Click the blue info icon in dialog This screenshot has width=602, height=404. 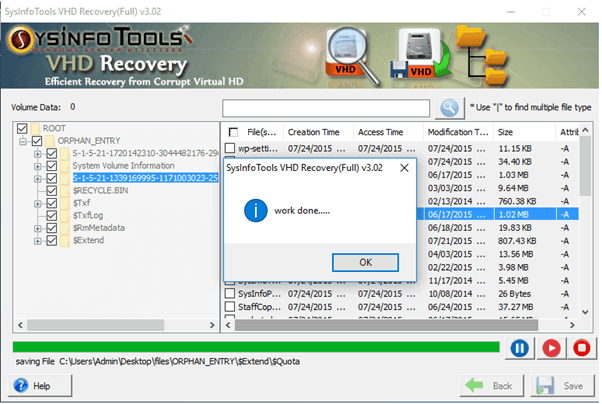[x=256, y=210]
